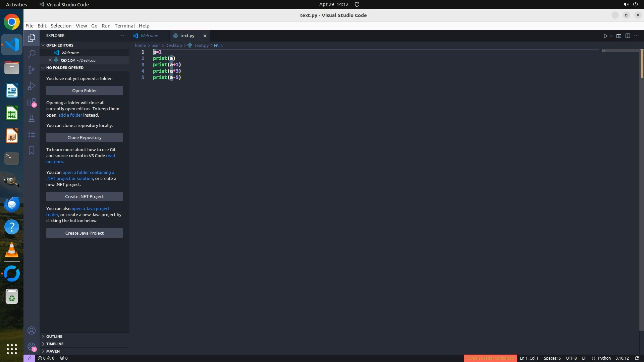This screenshot has width=644, height=362.
Task: Open the Source Control view
Action: click(32, 70)
